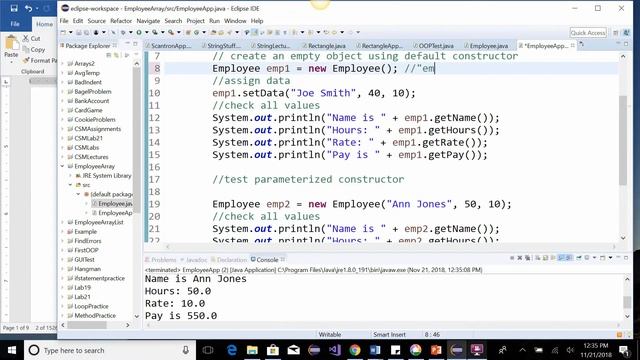
Task: Click 'Smart Insert' in the status bar
Action: coord(389,334)
